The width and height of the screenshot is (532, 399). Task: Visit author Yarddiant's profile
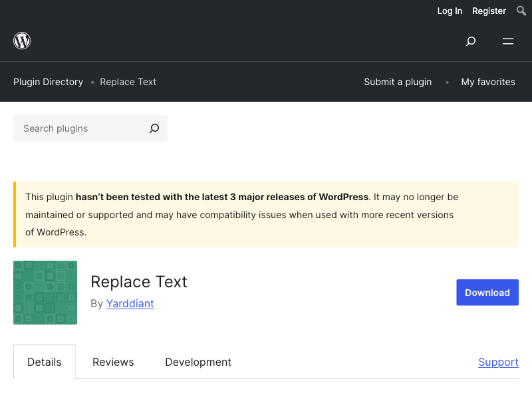pyautogui.click(x=130, y=303)
